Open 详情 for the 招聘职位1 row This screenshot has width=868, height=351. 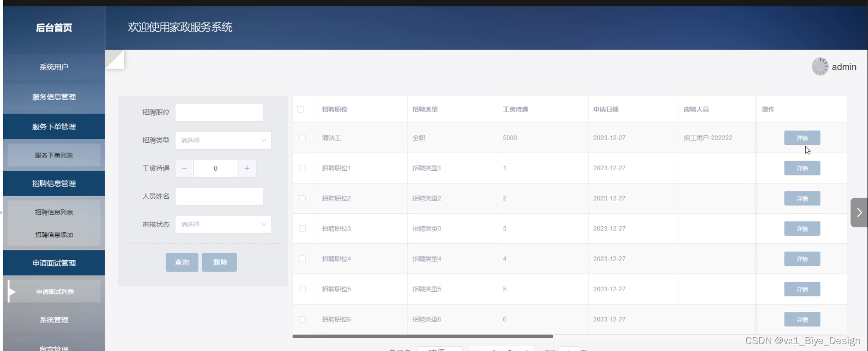coord(802,168)
